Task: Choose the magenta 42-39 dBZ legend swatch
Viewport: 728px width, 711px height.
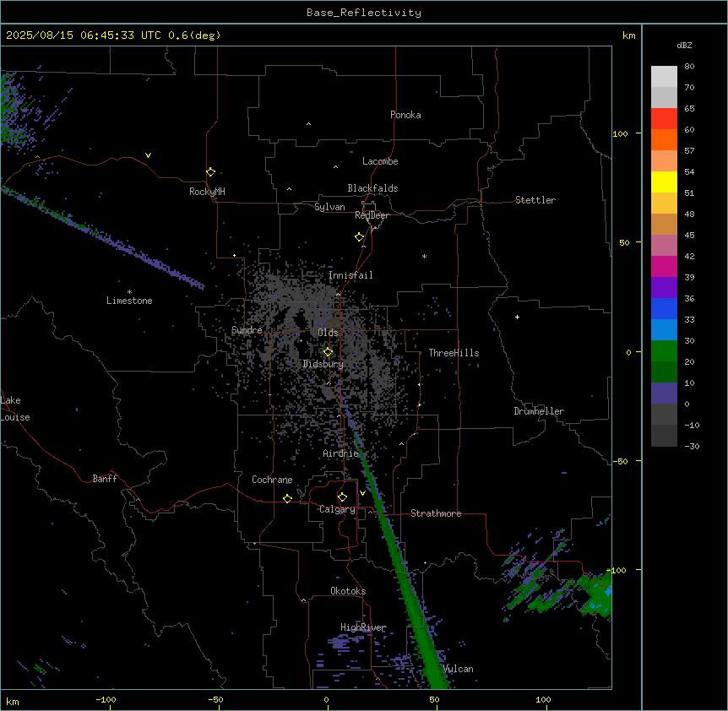Action: (664, 266)
